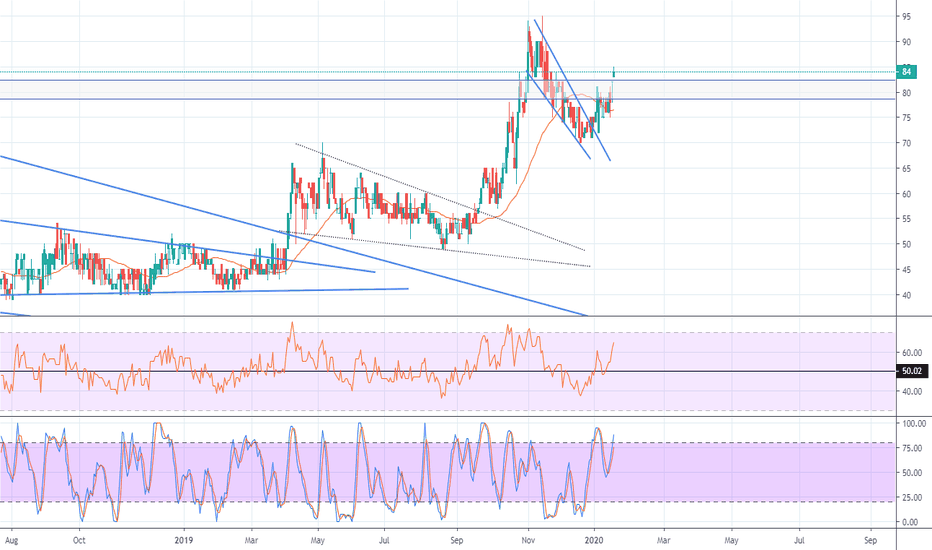
Task: Select the Jul label between May and Sep 2019
Action: (x=384, y=540)
